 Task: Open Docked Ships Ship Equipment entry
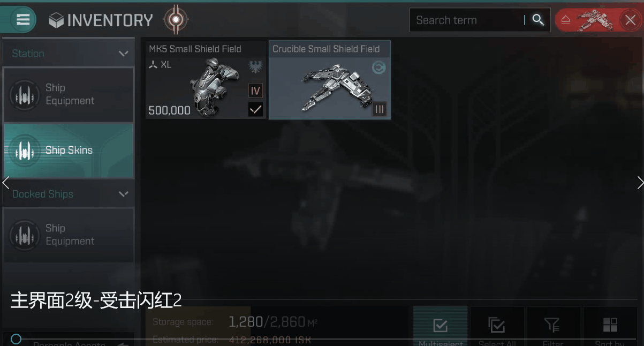click(x=69, y=235)
